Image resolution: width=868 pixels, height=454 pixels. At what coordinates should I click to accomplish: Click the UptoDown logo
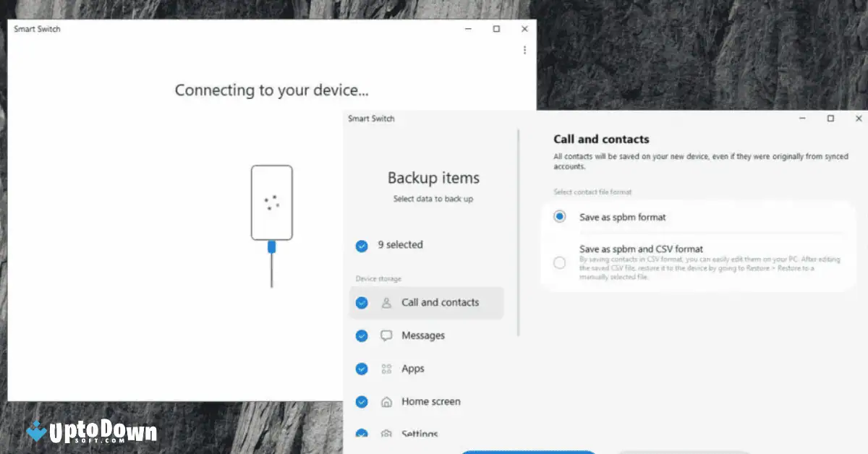(87, 432)
